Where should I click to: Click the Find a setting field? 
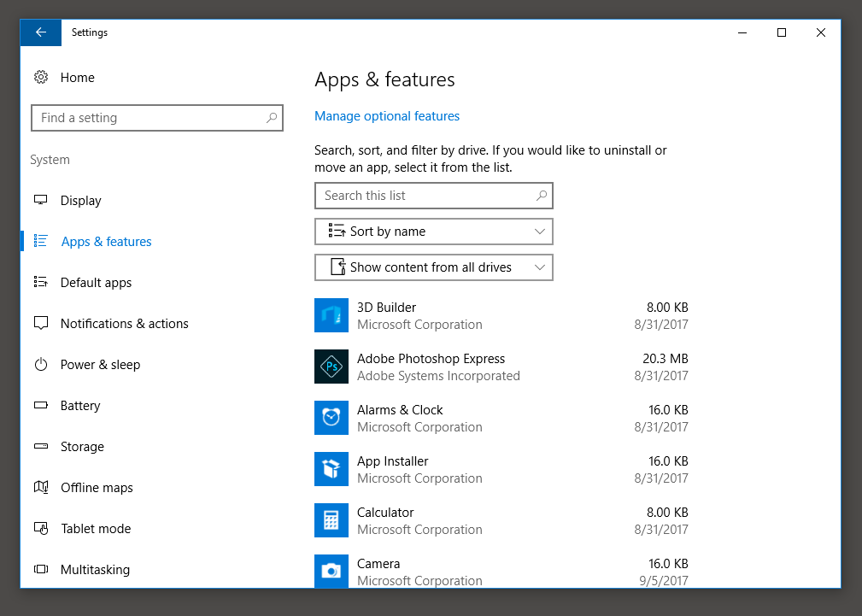(157, 118)
